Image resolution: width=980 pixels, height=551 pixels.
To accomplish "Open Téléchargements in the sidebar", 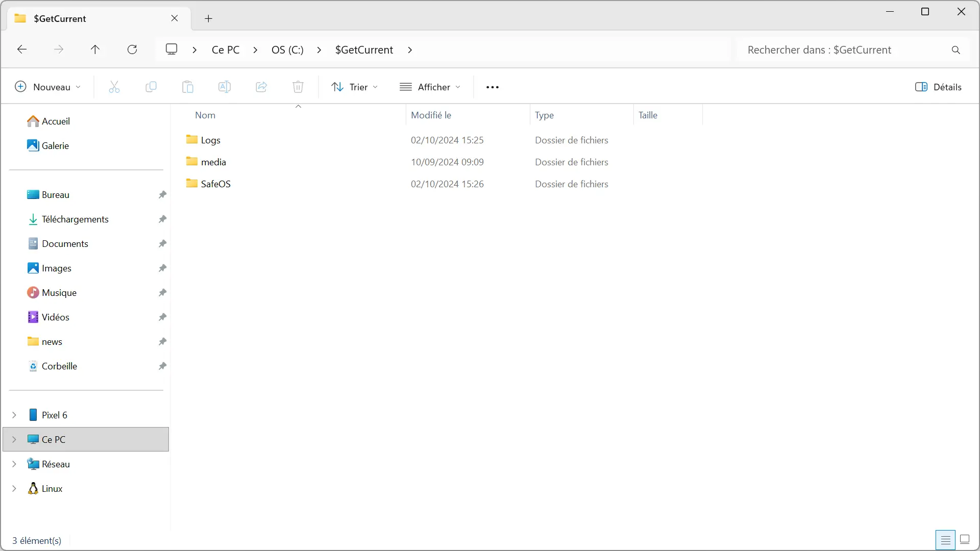I will point(75,219).
